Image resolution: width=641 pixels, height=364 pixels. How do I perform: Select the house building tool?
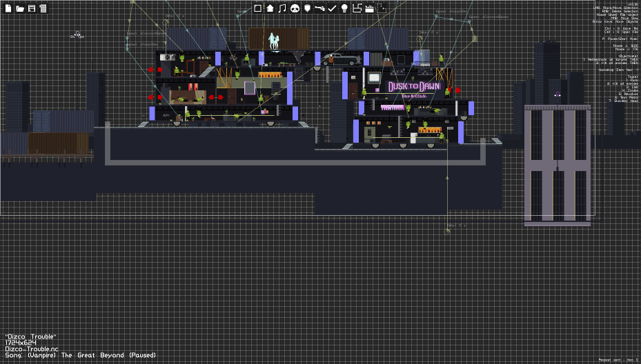click(x=270, y=8)
